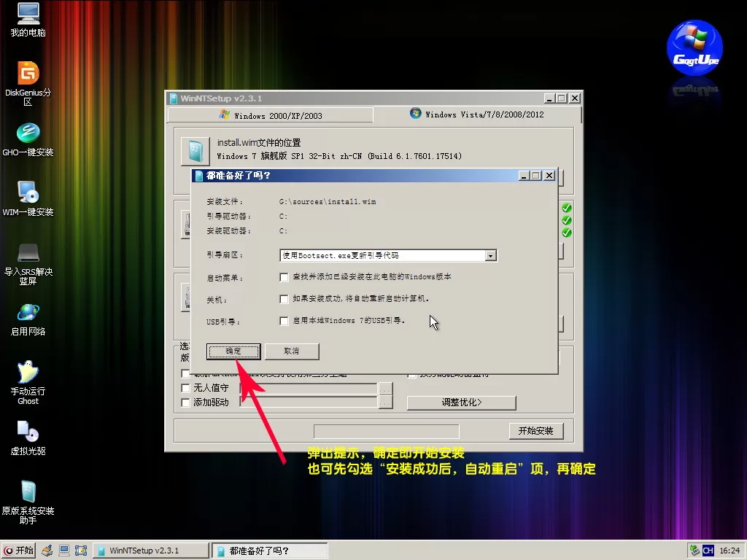Check the auto-restart after install option

pos(285,299)
